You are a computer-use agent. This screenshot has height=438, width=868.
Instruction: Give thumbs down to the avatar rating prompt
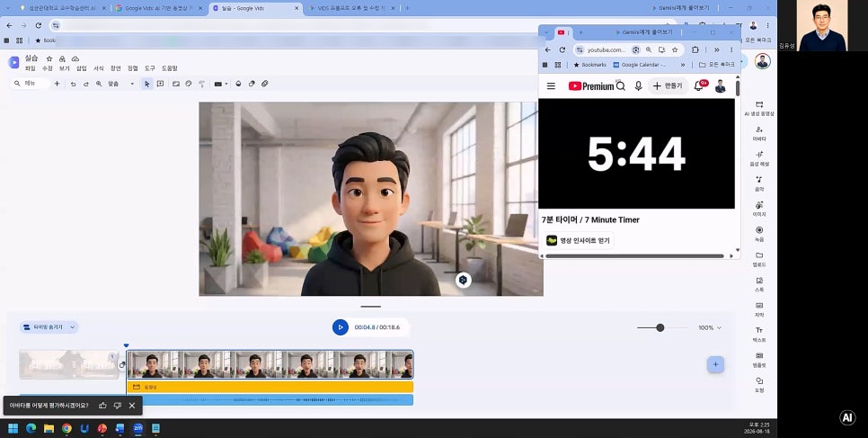pos(118,406)
